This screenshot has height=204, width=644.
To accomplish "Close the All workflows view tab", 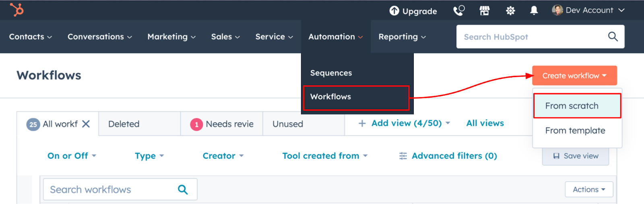I will pyautogui.click(x=86, y=124).
